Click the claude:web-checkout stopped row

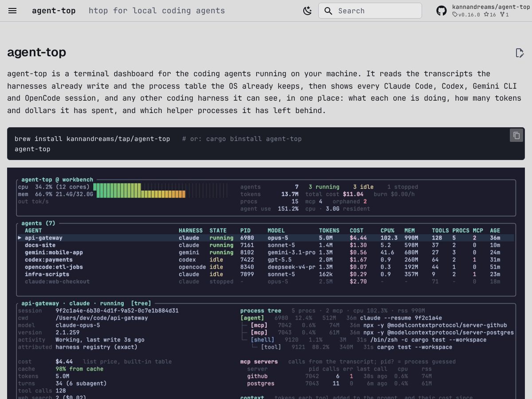(x=266, y=282)
